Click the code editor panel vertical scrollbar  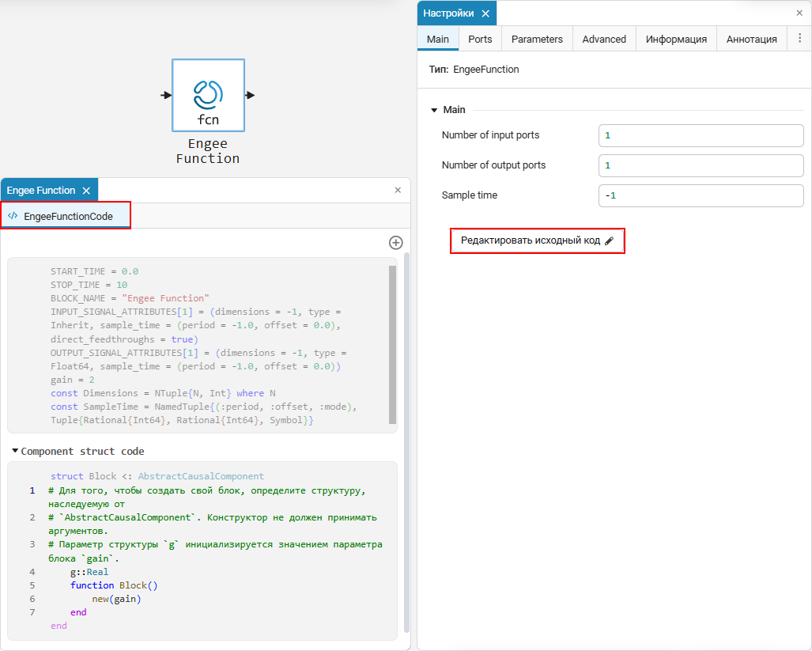pos(406,443)
